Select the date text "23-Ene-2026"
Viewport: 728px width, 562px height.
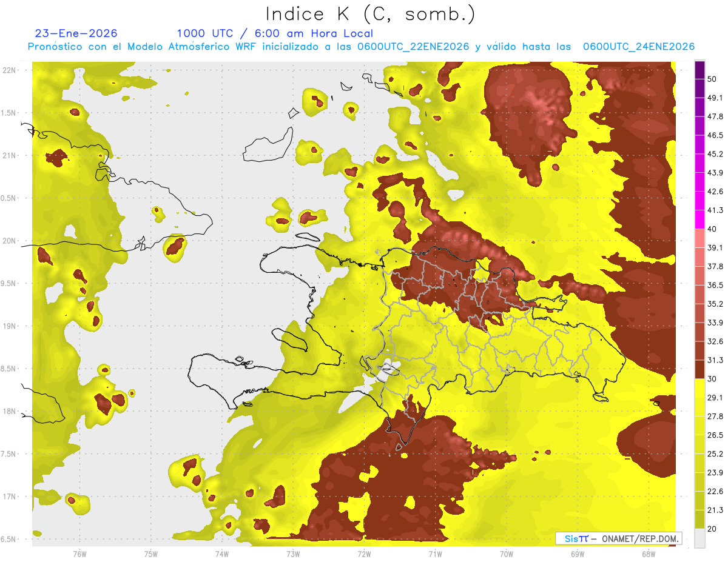[76, 33]
